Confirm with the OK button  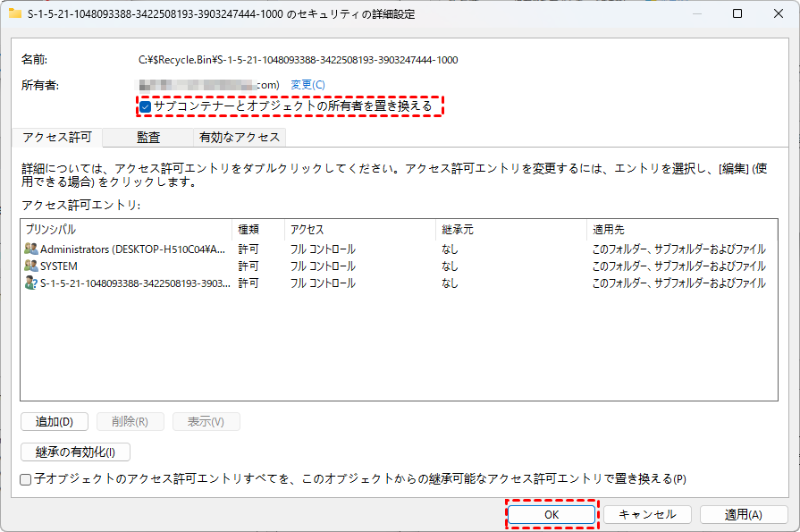pos(552,515)
